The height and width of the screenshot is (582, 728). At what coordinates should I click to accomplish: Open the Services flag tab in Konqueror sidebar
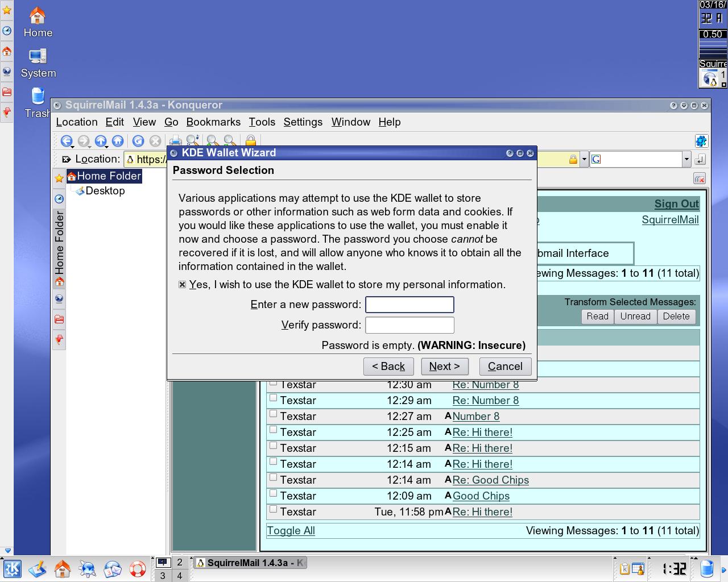coord(59,340)
